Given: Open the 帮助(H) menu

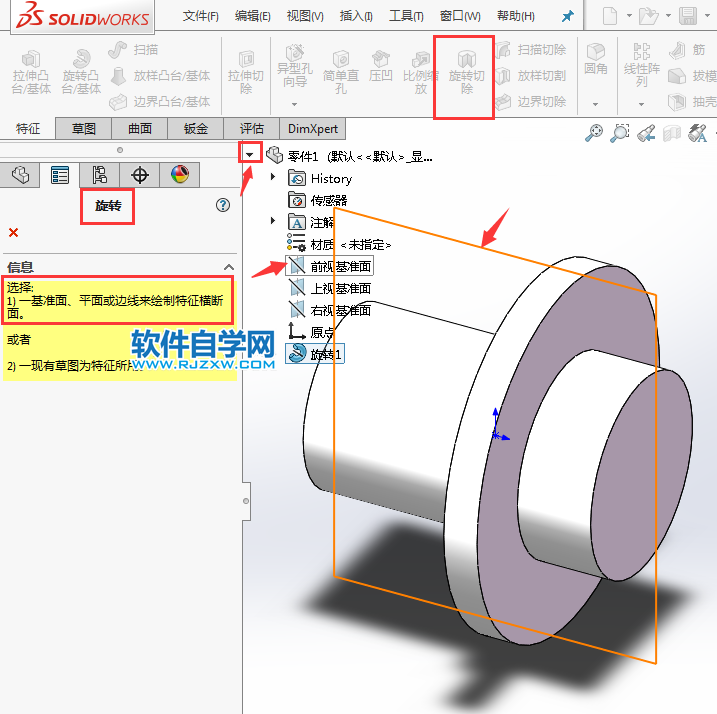Looking at the screenshot, I should point(516,16).
